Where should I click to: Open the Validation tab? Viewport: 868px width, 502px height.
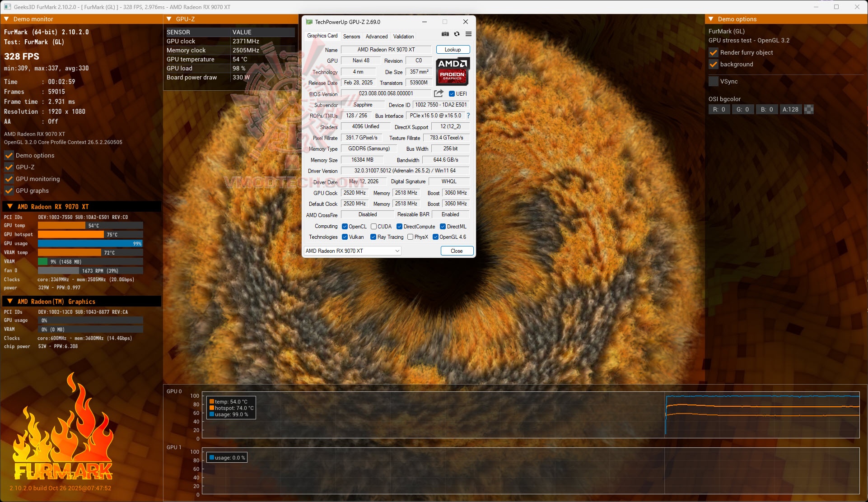(x=403, y=37)
